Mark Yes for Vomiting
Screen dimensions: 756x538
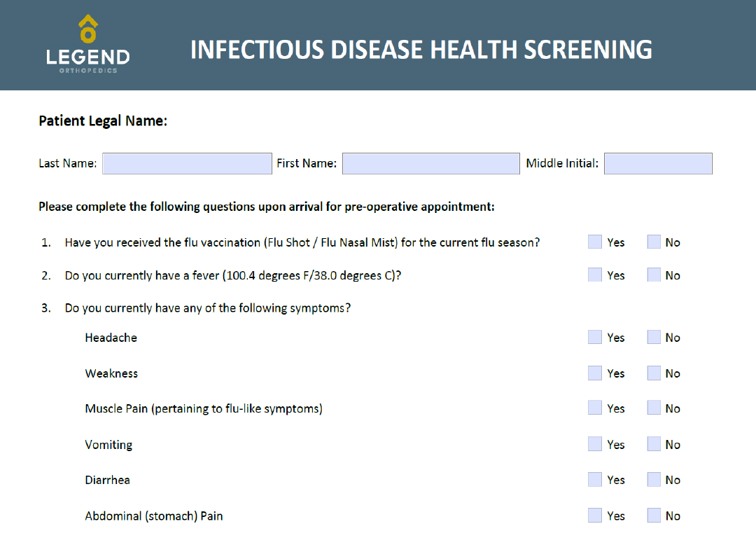point(595,444)
